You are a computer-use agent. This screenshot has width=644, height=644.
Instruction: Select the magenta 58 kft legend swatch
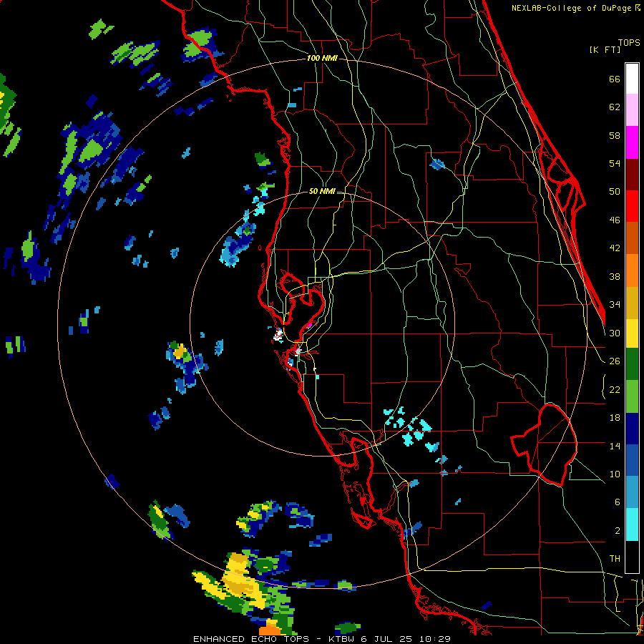[632, 142]
